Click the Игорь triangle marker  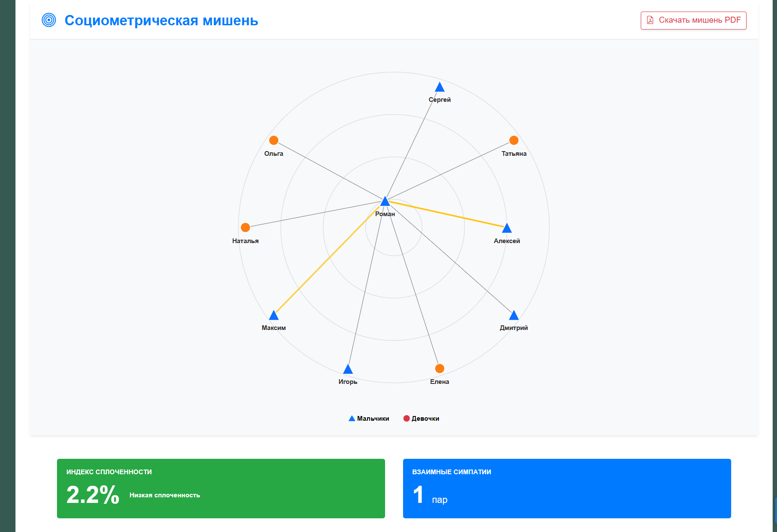(x=348, y=369)
